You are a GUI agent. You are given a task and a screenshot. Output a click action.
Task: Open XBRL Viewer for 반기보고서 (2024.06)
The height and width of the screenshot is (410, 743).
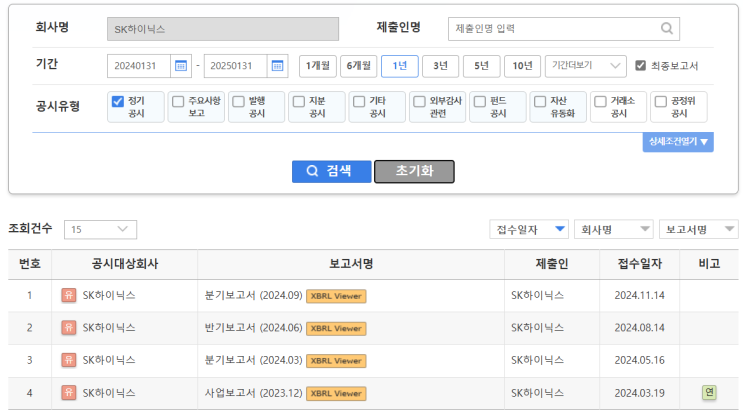tap(336, 328)
